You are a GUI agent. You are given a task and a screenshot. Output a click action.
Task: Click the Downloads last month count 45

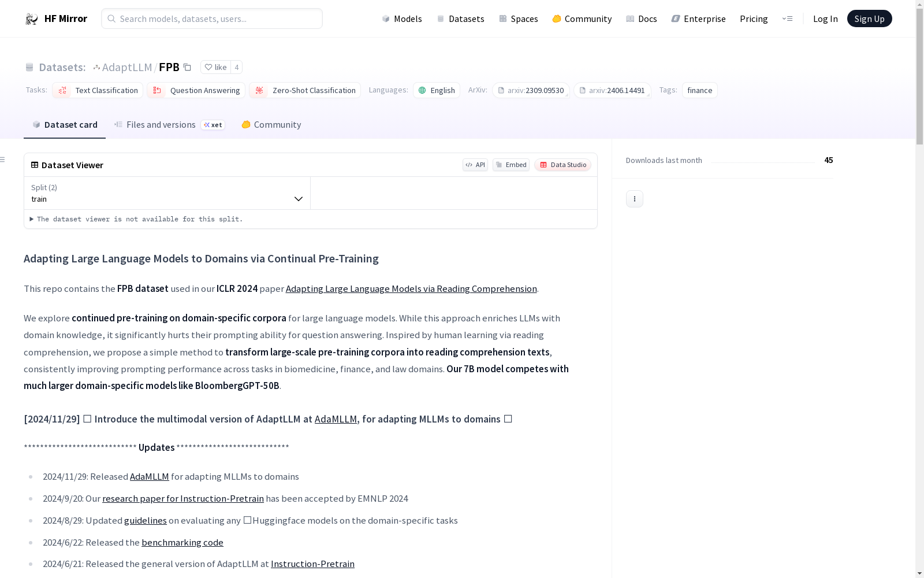coord(829,160)
